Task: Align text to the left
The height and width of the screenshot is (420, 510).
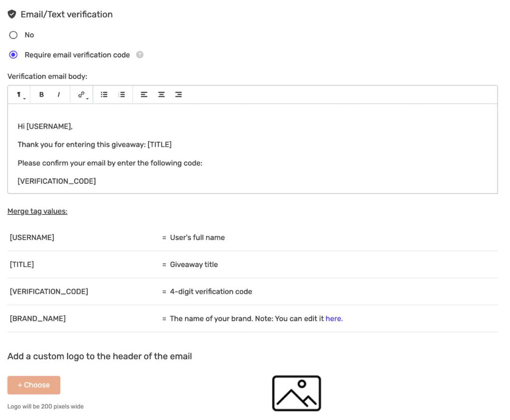Action: click(x=144, y=95)
